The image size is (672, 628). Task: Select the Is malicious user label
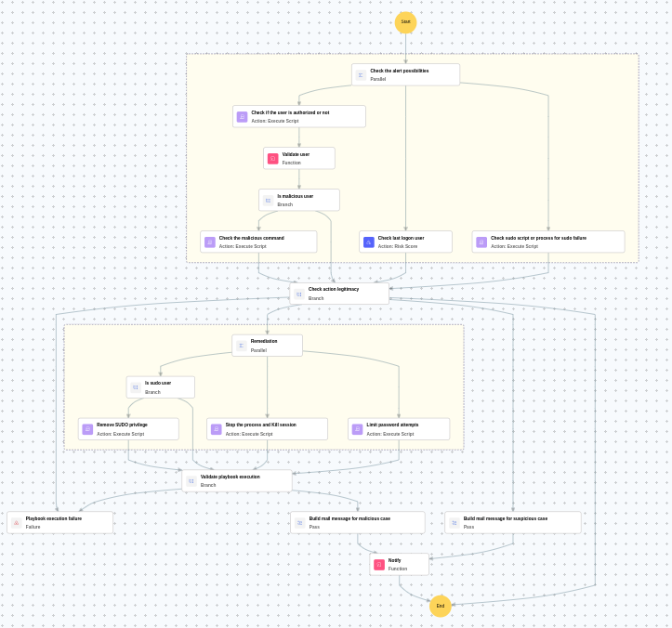pyautogui.click(x=296, y=196)
